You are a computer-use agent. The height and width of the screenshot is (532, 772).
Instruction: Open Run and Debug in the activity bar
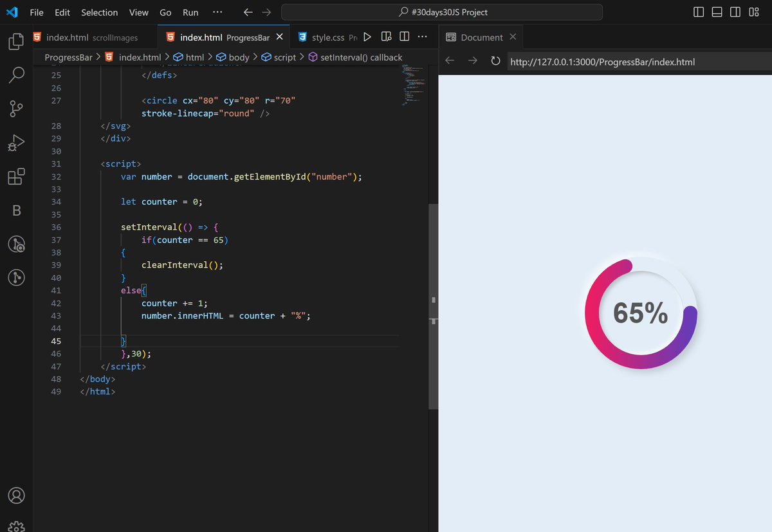coord(16,143)
